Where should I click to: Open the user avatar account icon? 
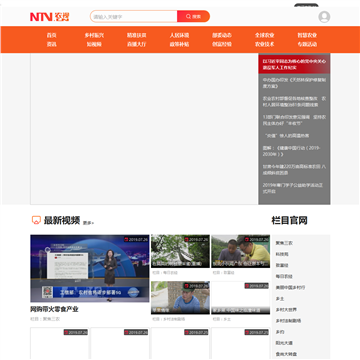point(324,17)
